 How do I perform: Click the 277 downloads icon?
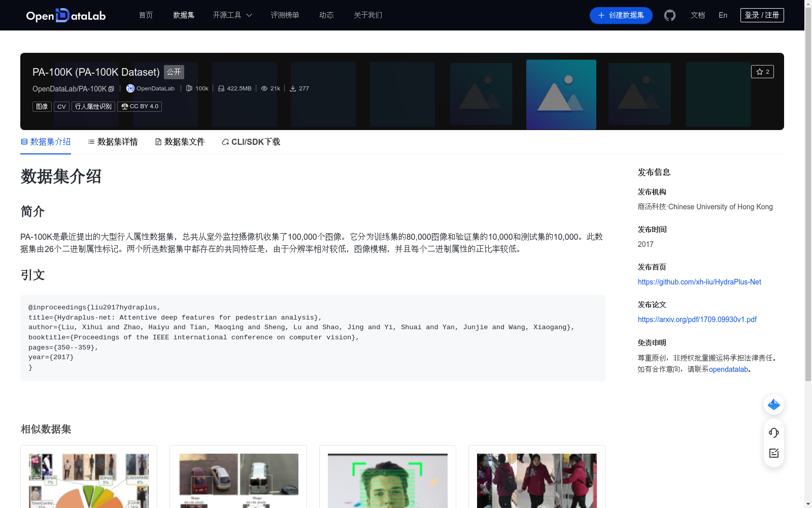(x=293, y=88)
